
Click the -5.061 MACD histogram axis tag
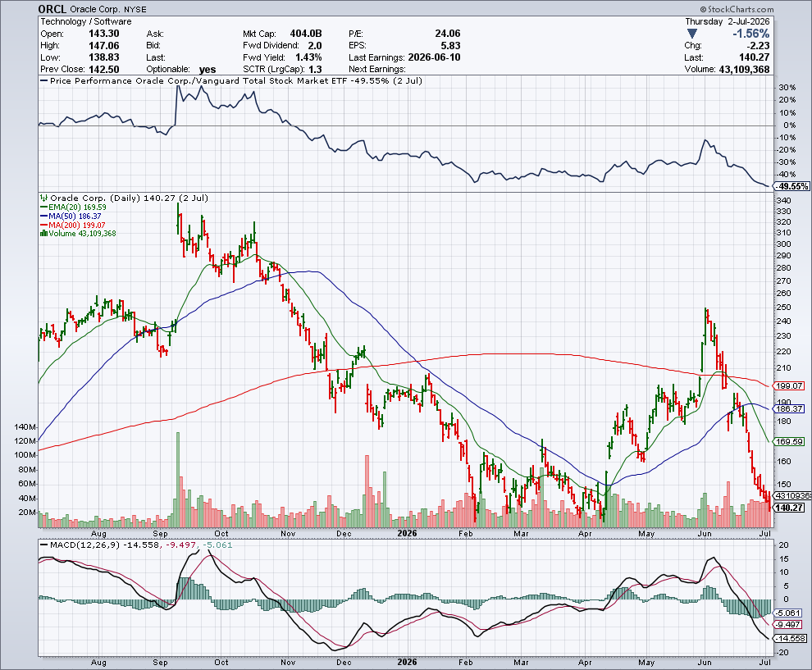coord(787,613)
